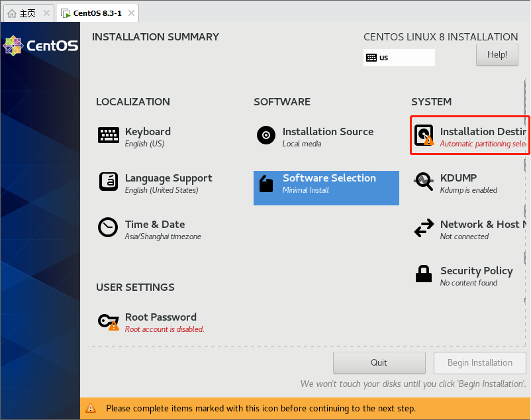Open the 'us' keyboard layout indicator
The image size is (531, 420).
399,58
